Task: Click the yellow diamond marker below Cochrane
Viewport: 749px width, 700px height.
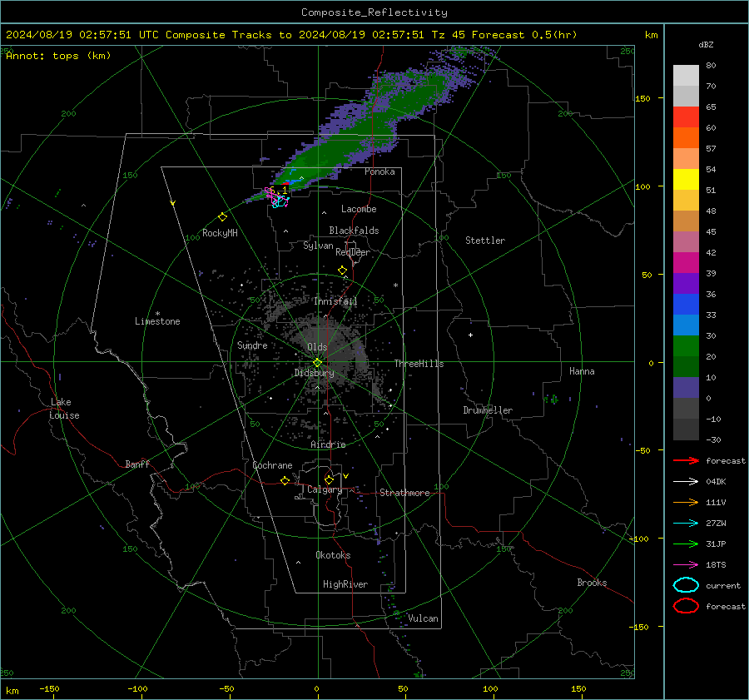Action: pos(285,481)
